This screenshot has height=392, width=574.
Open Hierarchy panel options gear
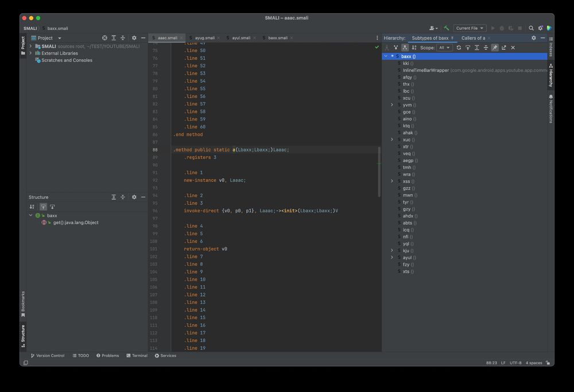tap(534, 38)
